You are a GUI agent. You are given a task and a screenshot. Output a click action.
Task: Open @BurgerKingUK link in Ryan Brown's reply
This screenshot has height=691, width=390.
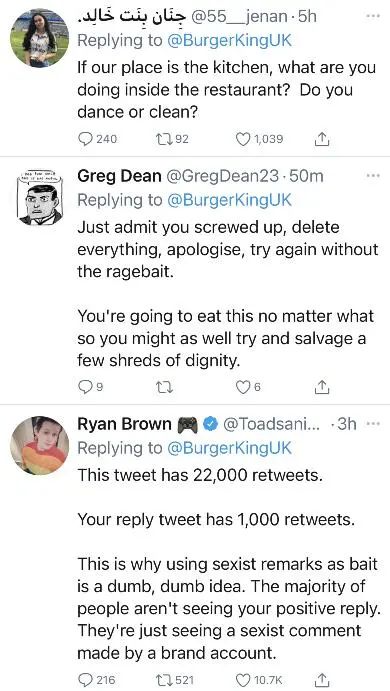229,448
